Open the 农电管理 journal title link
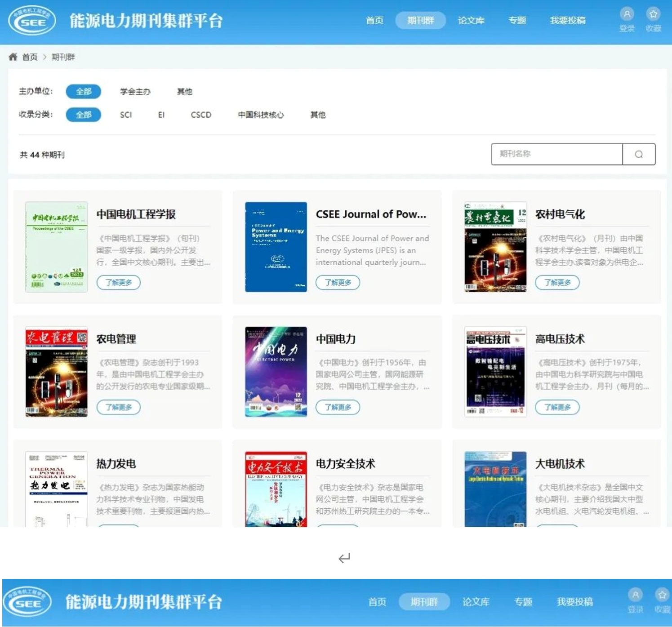The width and height of the screenshot is (672, 627). [116, 339]
